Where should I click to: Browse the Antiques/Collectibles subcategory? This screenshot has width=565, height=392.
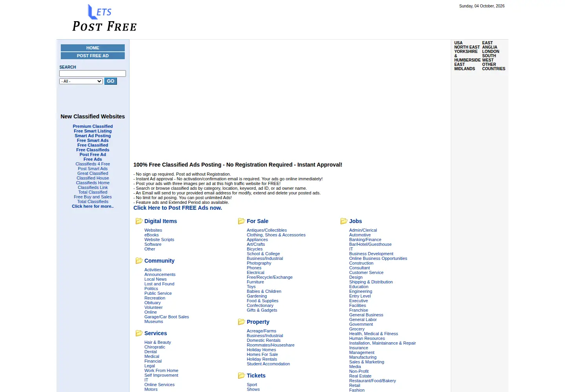click(267, 230)
